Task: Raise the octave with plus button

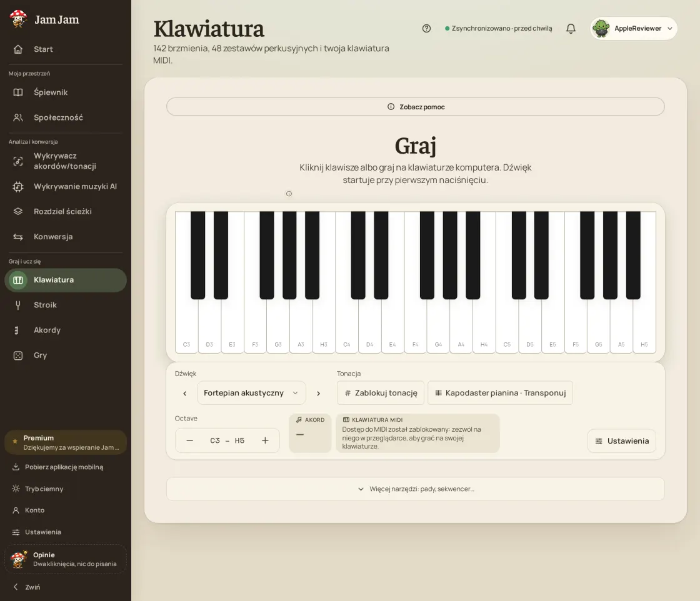Action: (x=265, y=440)
